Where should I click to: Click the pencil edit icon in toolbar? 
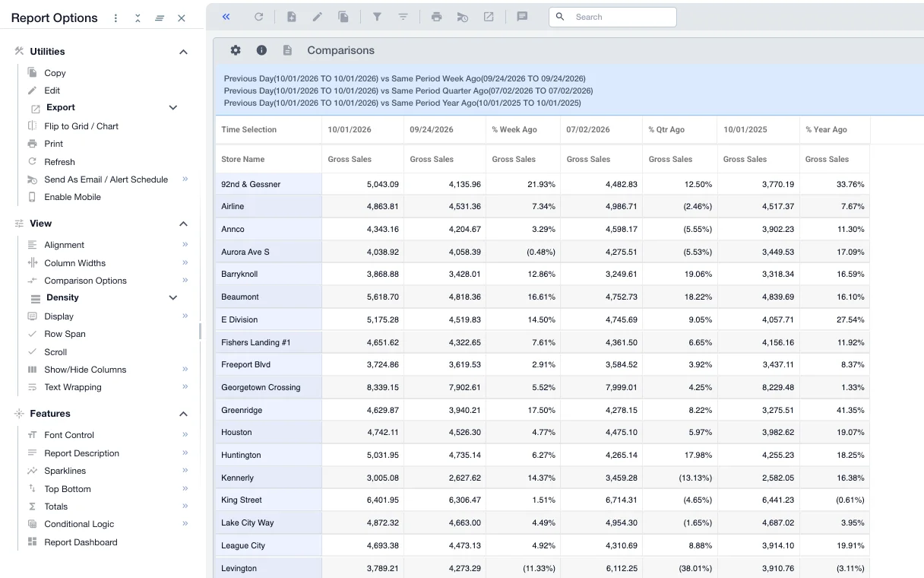tap(318, 17)
